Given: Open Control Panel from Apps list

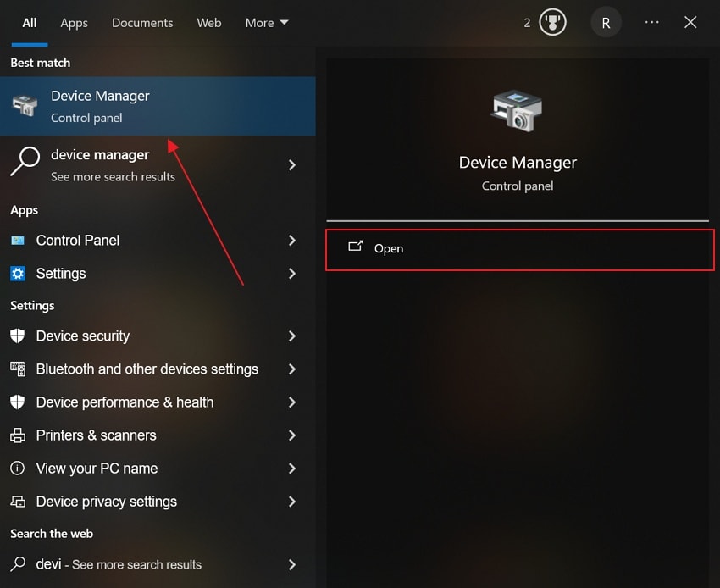Looking at the screenshot, I should [158, 241].
